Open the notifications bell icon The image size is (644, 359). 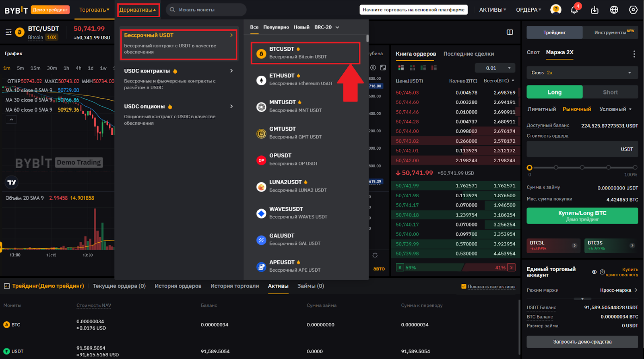pos(574,10)
